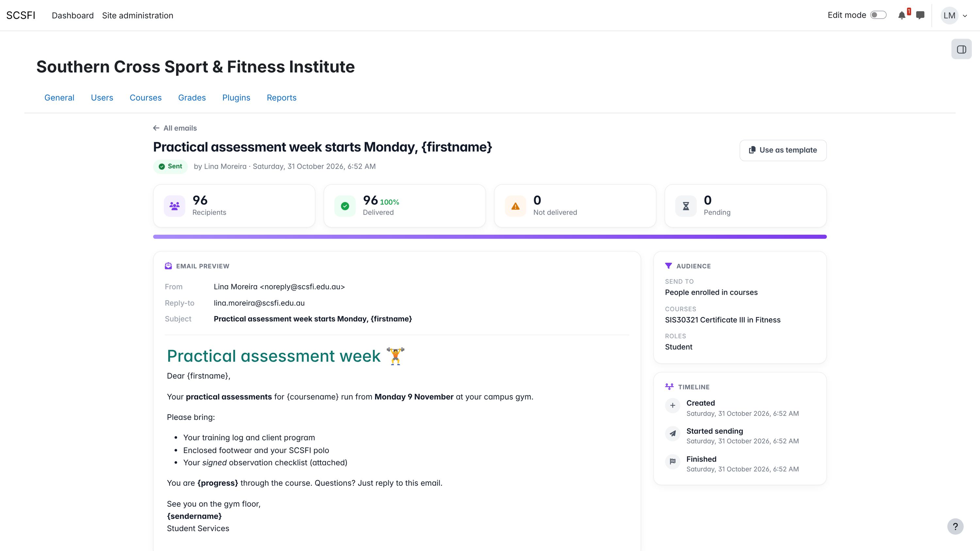The width and height of the screenshot is (980, 551).
Task: Click the Timeline header icon
Action: pyautogui.click(x=669, y=387)
